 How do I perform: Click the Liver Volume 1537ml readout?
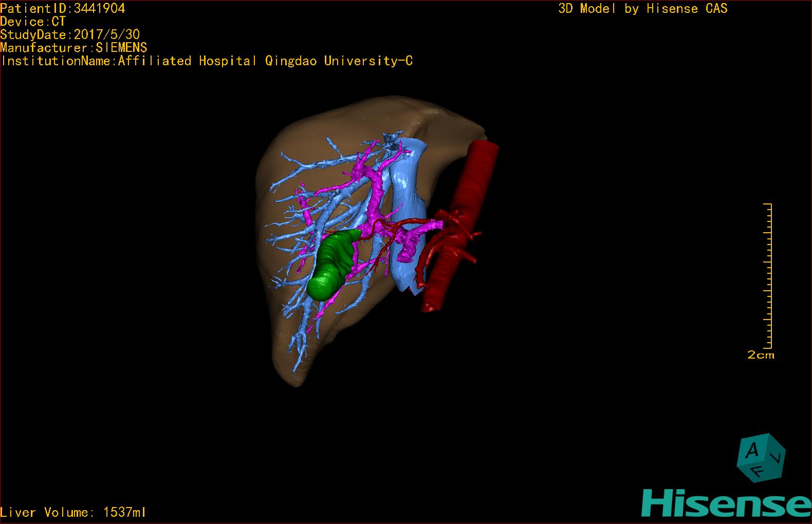coord(73,512)
